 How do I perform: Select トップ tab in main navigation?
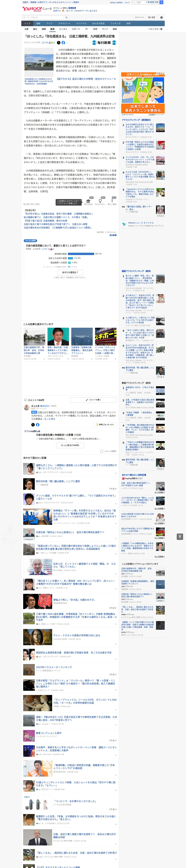click(27, 24)
